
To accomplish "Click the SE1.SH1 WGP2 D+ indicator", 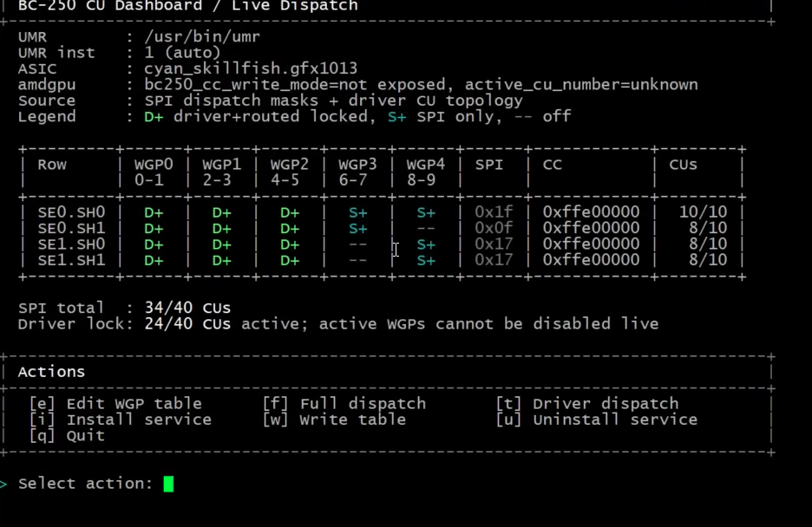I will tap(290, 261).
